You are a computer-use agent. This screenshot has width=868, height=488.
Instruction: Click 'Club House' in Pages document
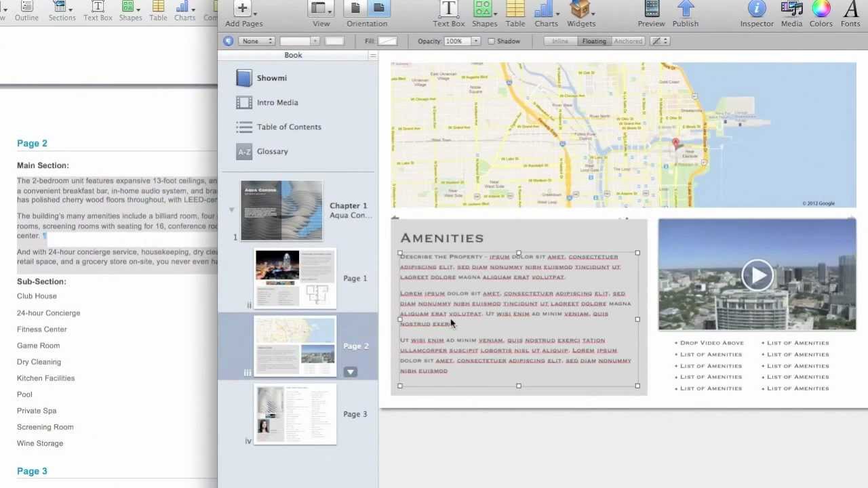[x=37, y=296]
